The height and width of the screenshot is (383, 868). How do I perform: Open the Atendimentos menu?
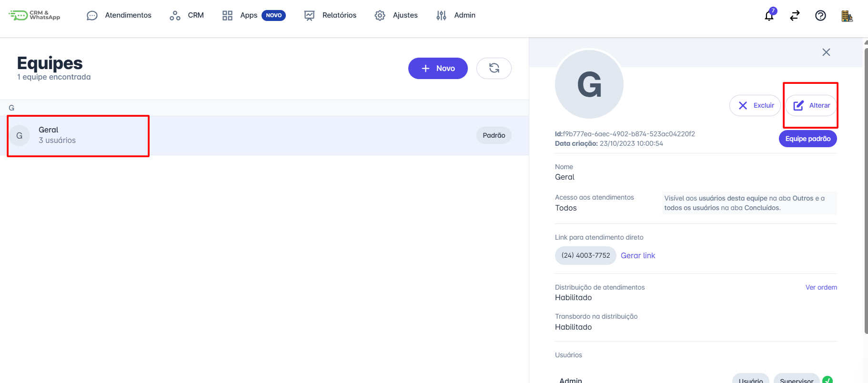pos(119,15)
